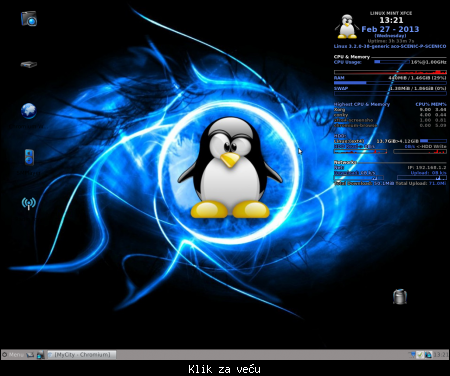This screenshot has width=450, height=376.
Task: Click the blue network tray icon
Action: [413, 355]
